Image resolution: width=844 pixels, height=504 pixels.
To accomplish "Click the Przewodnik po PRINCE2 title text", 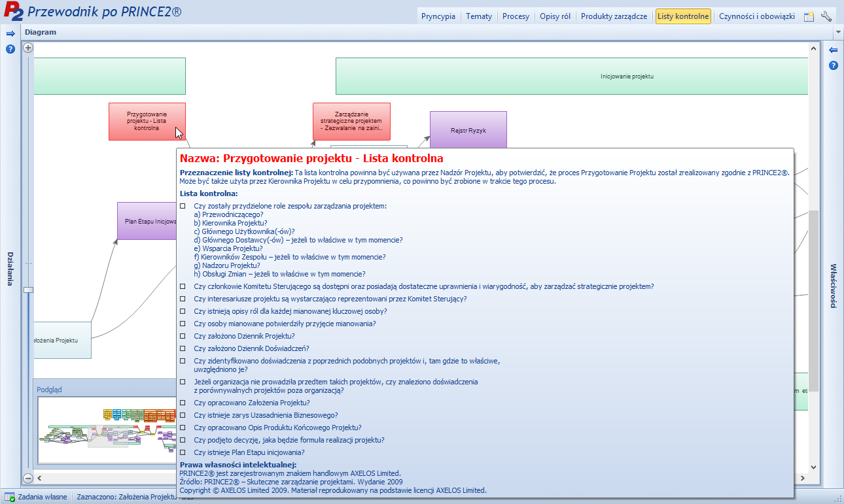I will point(105,12).
